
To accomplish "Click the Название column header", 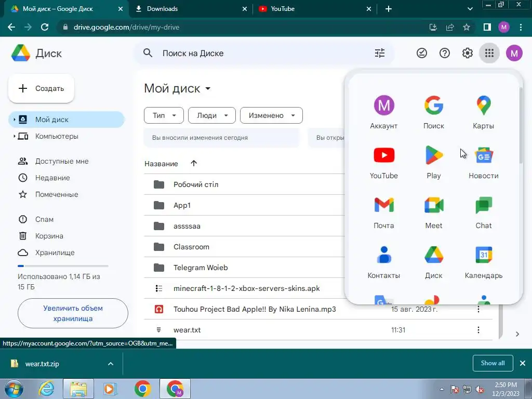I will pyautogui.click(x=161, y=164).
